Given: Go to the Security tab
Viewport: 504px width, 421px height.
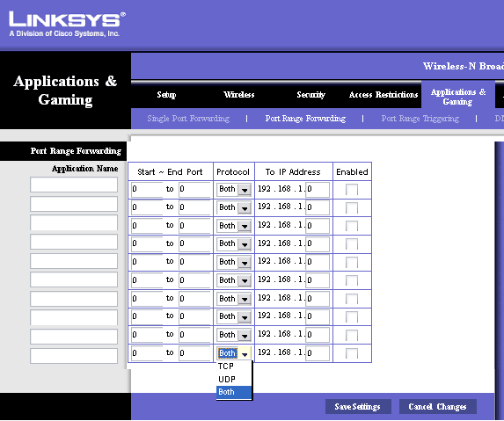Looking at the screenshot, I should (310, 95).
